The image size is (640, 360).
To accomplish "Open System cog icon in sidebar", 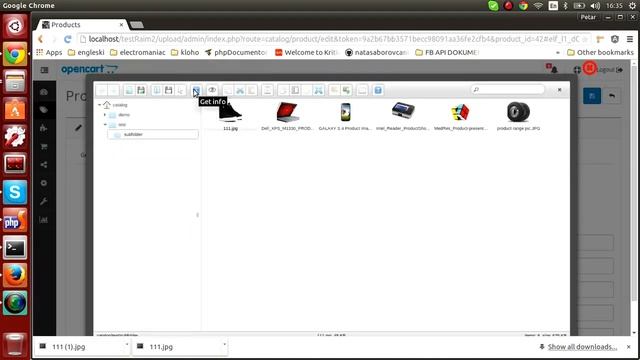I will (44, 183).
